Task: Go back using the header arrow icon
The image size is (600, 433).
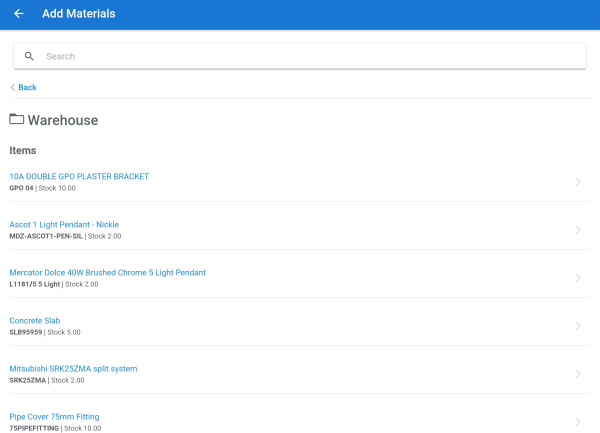Action: (x=19, y=14)
